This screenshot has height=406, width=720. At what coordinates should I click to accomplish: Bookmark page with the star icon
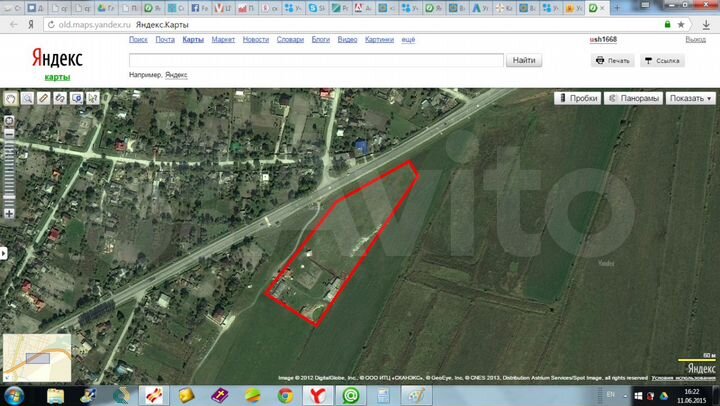tap(679, 24)
